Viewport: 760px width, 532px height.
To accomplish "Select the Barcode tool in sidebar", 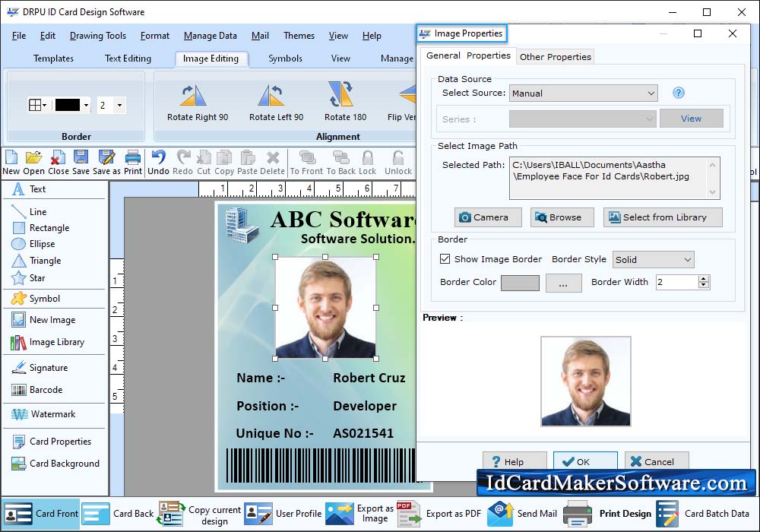I will coord(46,390).
